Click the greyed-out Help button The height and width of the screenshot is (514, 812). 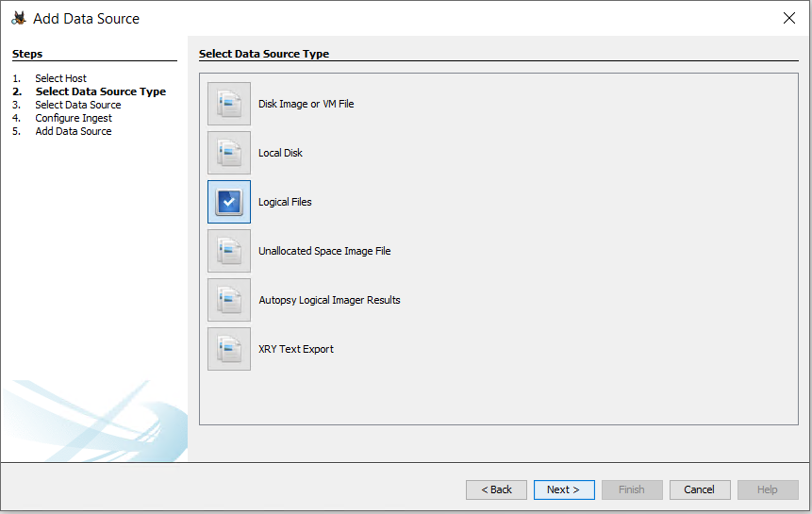pyautogui.click(x=768, y=489)
